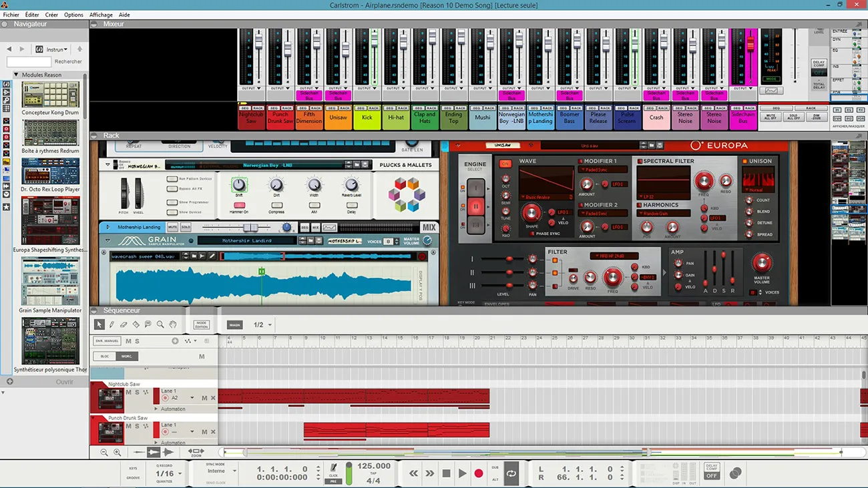Click the Rechercher search field

pyautogui.click(x=29, y=61)
